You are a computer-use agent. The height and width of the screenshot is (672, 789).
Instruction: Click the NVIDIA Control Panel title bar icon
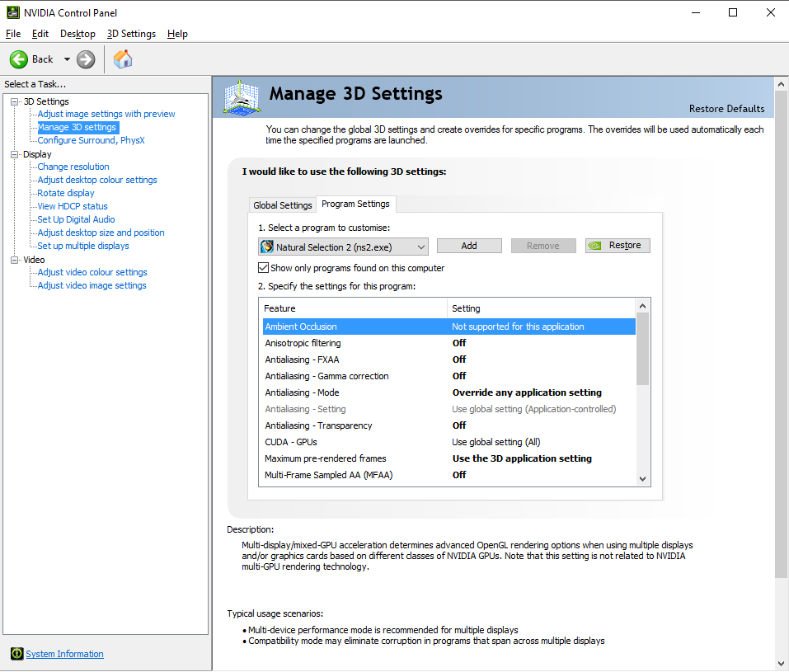click(x=13, y=12)
